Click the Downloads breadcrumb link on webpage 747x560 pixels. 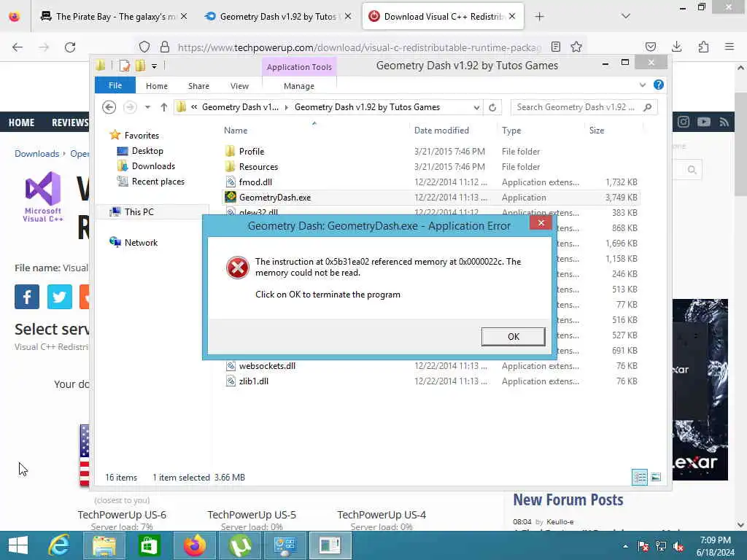(36, 153)
